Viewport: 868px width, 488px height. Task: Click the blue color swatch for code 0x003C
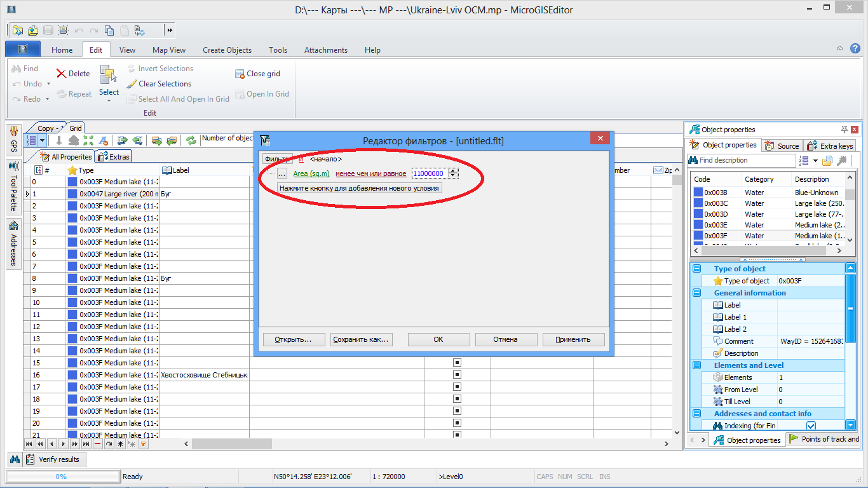pyautogui.click(x=698, y=203)
